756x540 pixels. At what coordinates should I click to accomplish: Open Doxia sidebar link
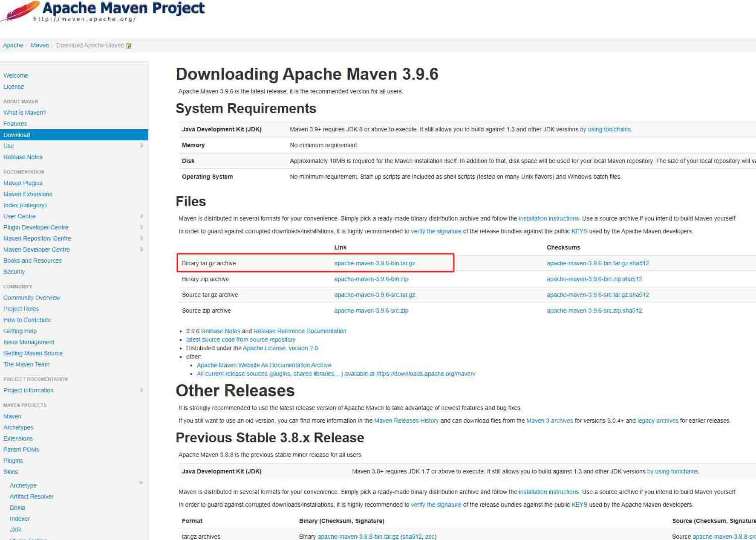(17, 508)
